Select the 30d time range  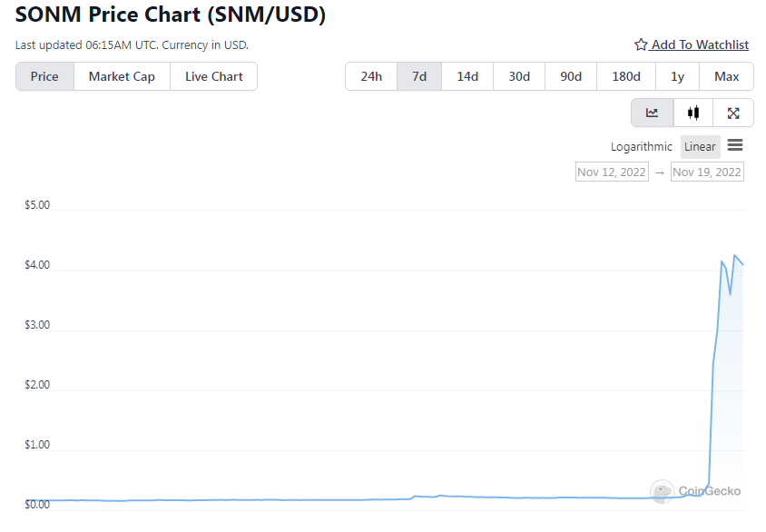coord(519,76)
